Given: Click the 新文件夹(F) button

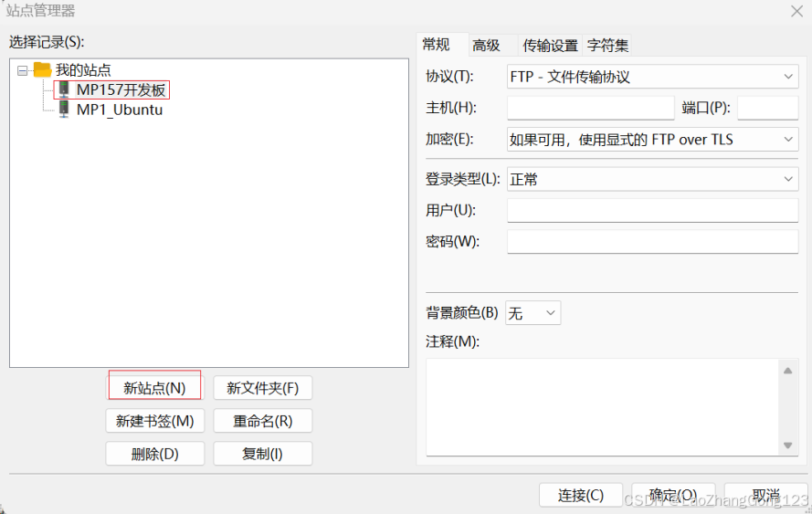Looking at the screenshot, I should pyautogui.click(x=262, y=388).
